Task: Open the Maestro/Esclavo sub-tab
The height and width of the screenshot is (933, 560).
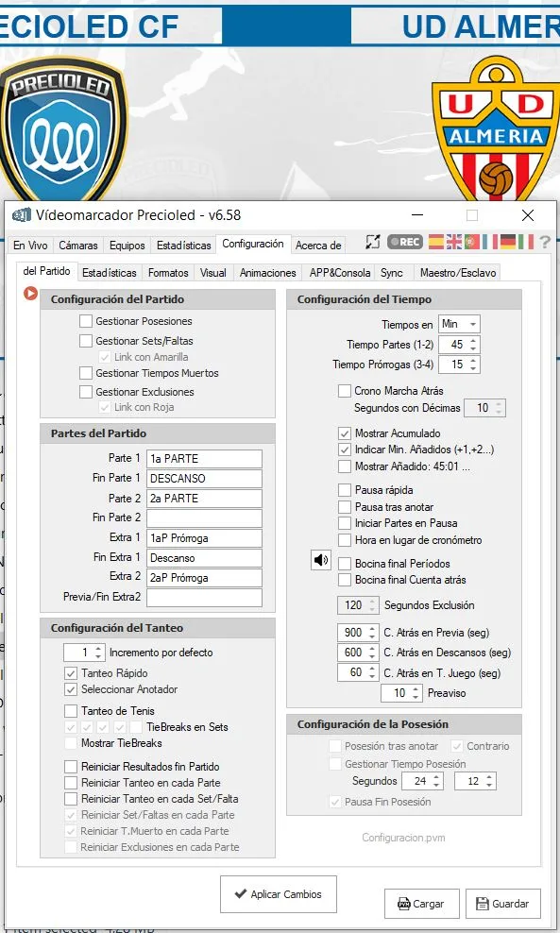Action: coord(458,273)
